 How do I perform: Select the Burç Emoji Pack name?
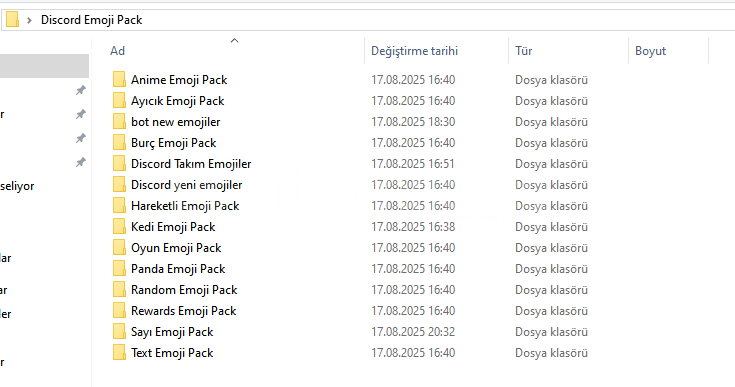click(x=173, y=142)
